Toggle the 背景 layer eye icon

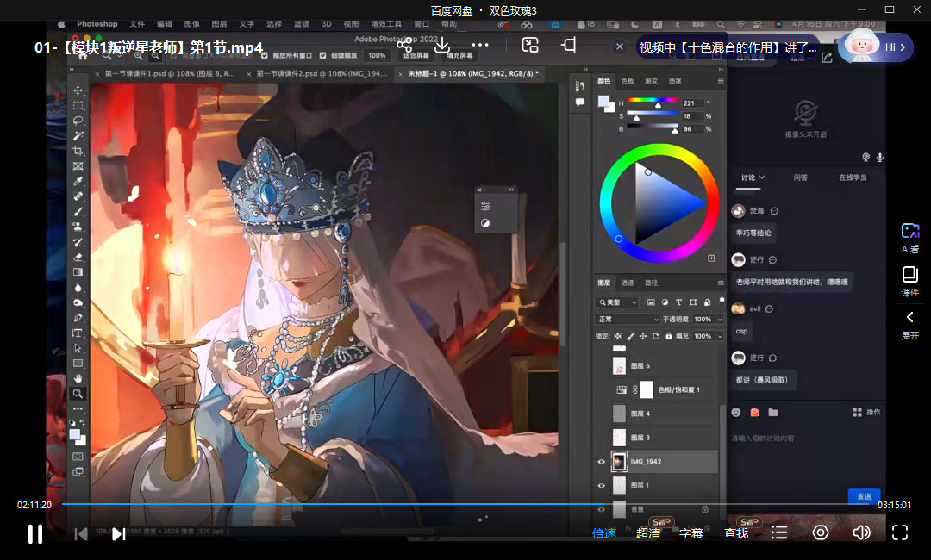click(x=601, y=509)
